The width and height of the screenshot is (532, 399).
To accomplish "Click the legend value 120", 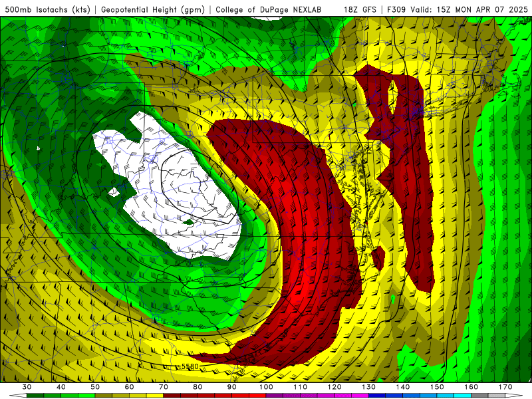I will coord(334,387).
